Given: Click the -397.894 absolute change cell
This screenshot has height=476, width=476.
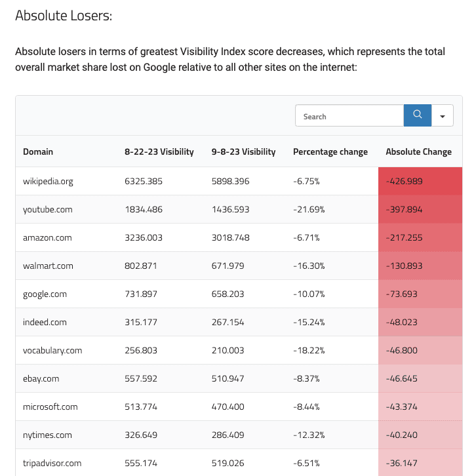Looking at the screenshot, I should (x=420, y=209).
